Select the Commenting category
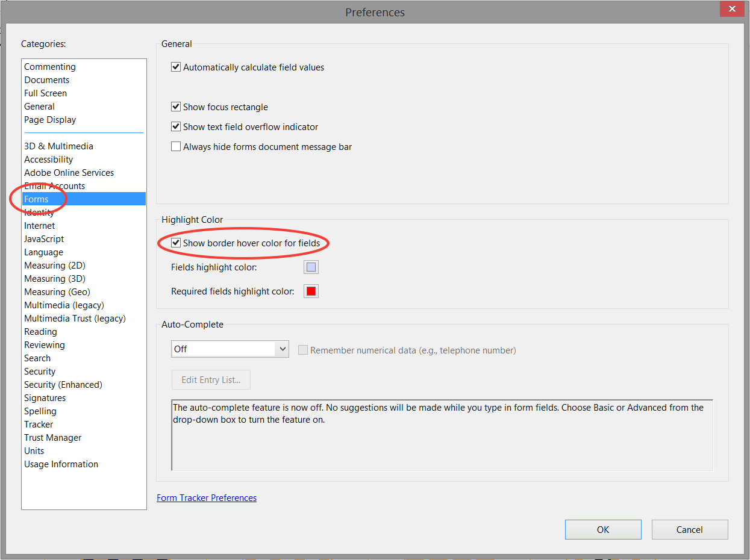 [50, 66]
